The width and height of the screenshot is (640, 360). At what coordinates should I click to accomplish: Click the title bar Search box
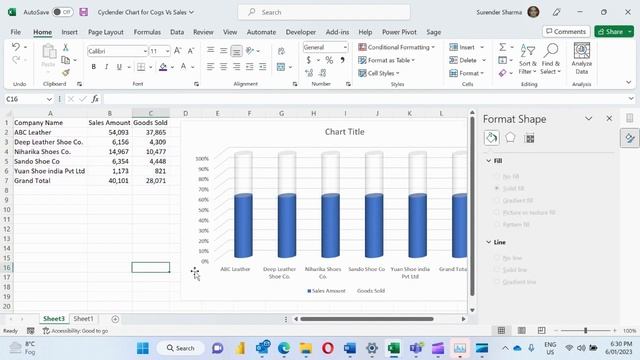tap(324, 12)
